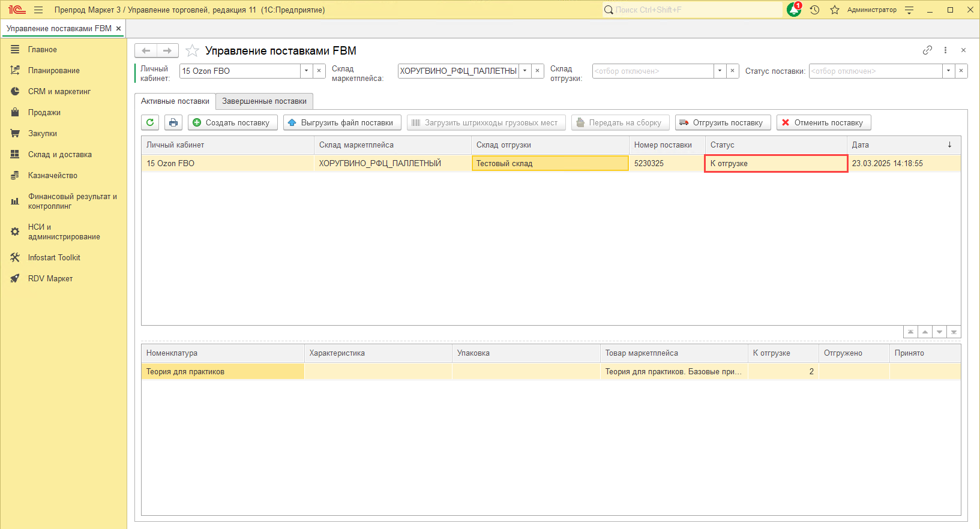980x529 pixels.
Task: Expand the Личный кабинет dropdown
Action: coord(306,71)
